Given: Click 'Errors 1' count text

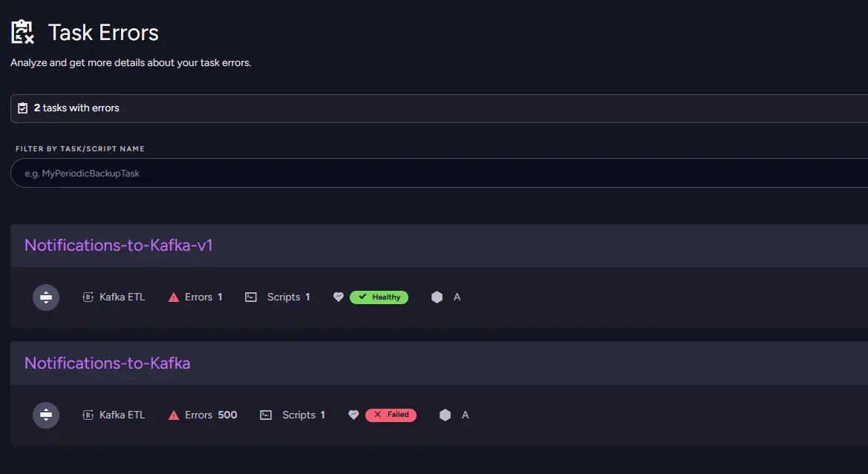Looking at the screenshot, I should coord(203,297).
